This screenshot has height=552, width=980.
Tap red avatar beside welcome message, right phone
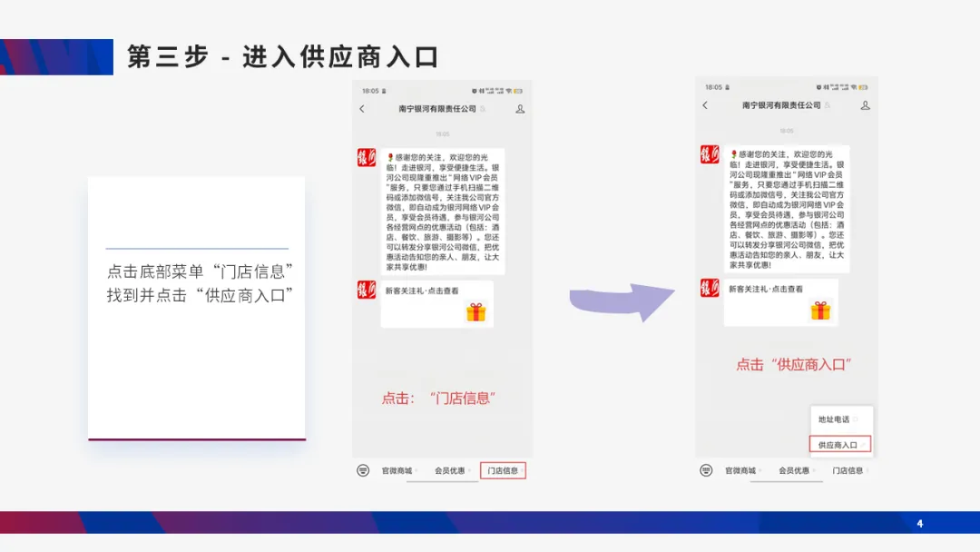coord(710,154)
